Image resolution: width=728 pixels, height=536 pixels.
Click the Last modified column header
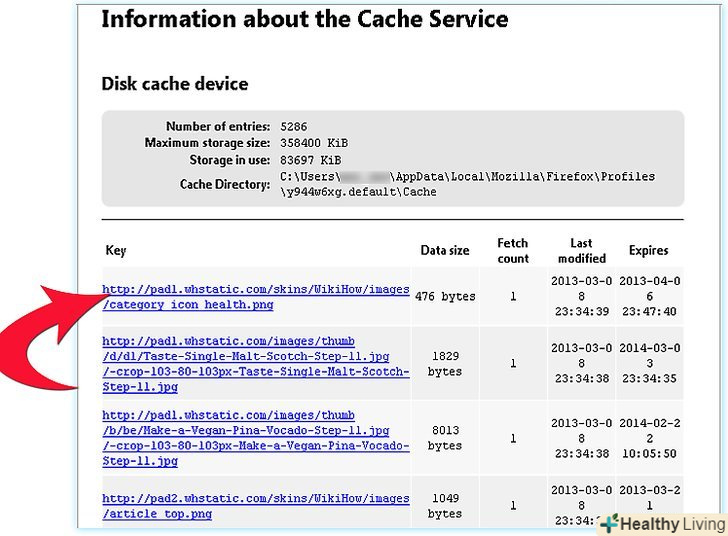581,251
